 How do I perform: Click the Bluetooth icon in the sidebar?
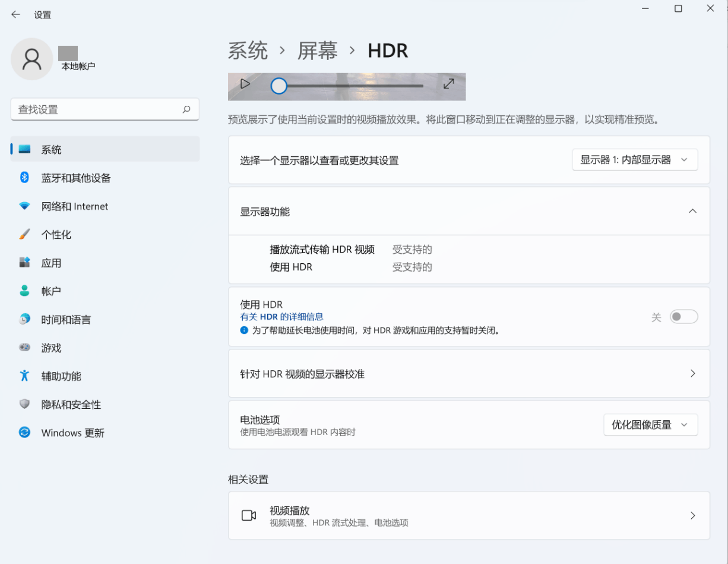(24, 177)
